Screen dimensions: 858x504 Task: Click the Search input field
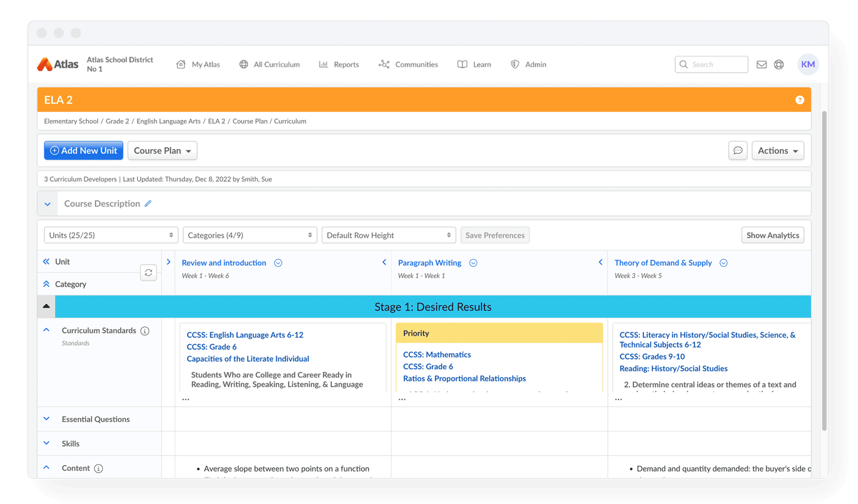[717, 64]
